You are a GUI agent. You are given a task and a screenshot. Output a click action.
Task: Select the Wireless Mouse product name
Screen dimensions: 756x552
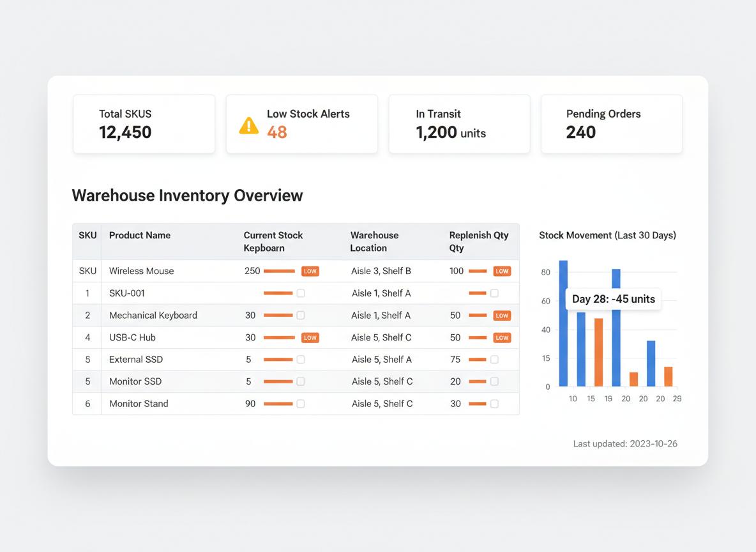pos(141,271)
